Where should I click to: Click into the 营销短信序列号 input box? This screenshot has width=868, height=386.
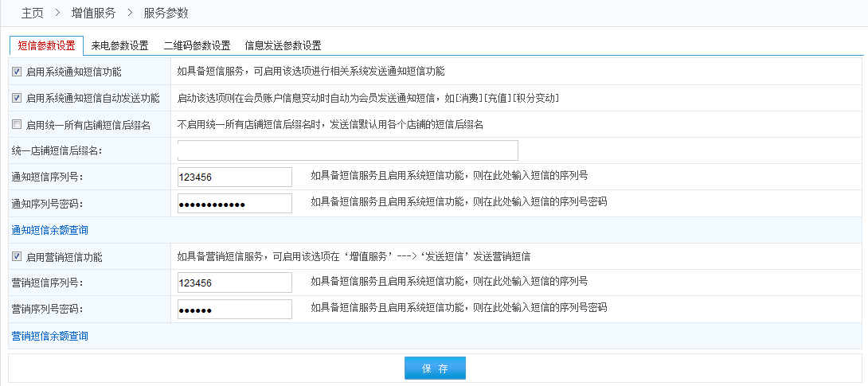click(x=234, y=283)
